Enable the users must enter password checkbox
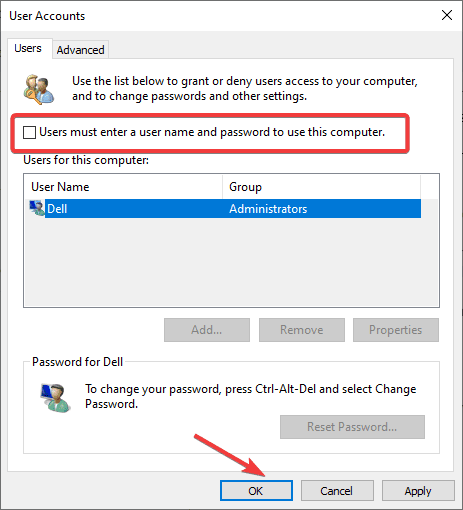 pos(29,132)
